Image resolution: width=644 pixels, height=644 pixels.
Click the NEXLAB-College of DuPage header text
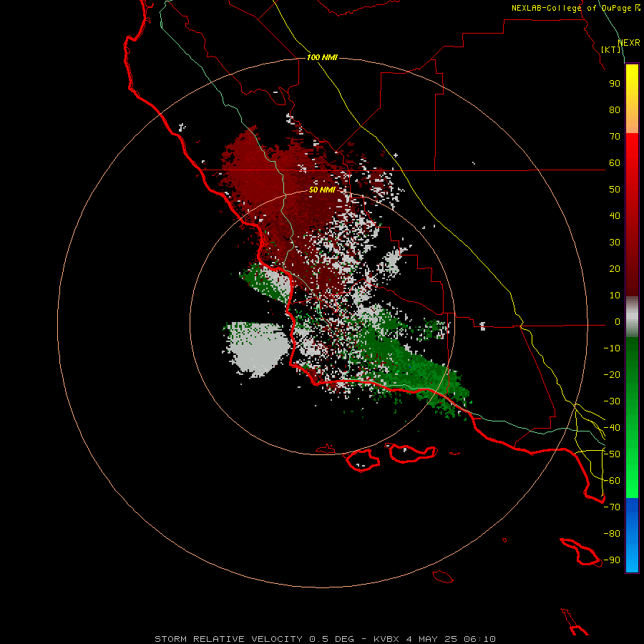pyautogui.click(x=575, y=8)
